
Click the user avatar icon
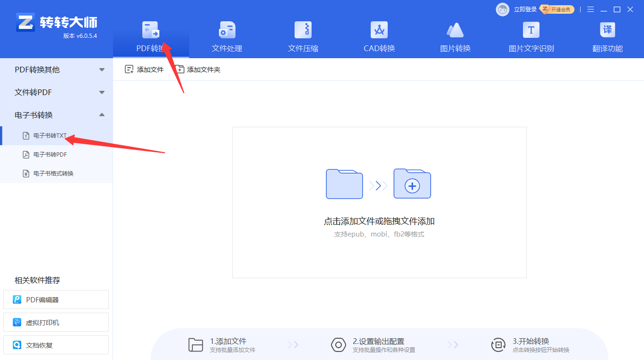coord(503,9)
